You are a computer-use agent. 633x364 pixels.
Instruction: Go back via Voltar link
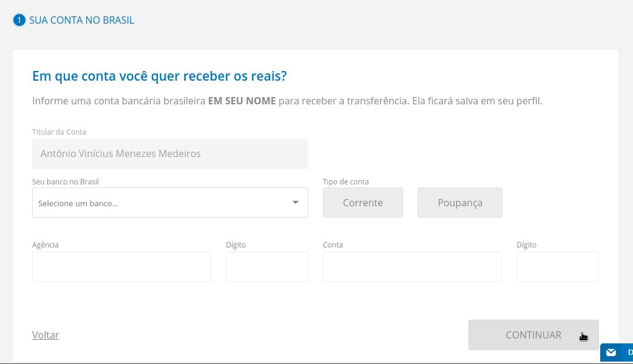[x=46, y=335]
